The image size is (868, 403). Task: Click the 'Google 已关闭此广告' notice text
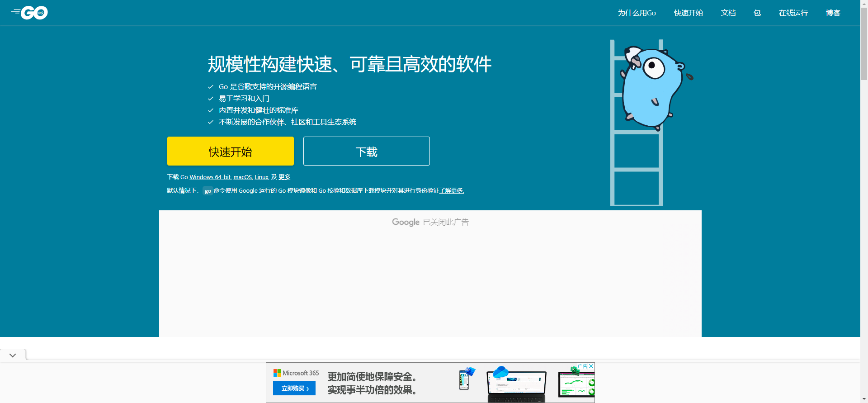pos(430,222)
